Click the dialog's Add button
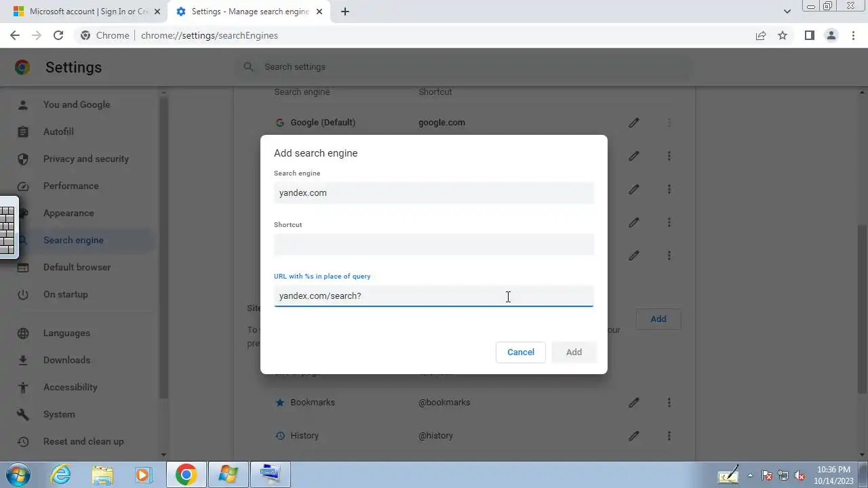 click(574, 352)
